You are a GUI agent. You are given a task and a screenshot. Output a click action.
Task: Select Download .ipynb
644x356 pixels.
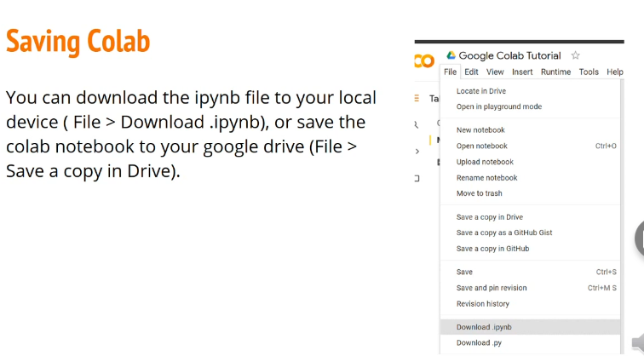click(x=530, y=327)
